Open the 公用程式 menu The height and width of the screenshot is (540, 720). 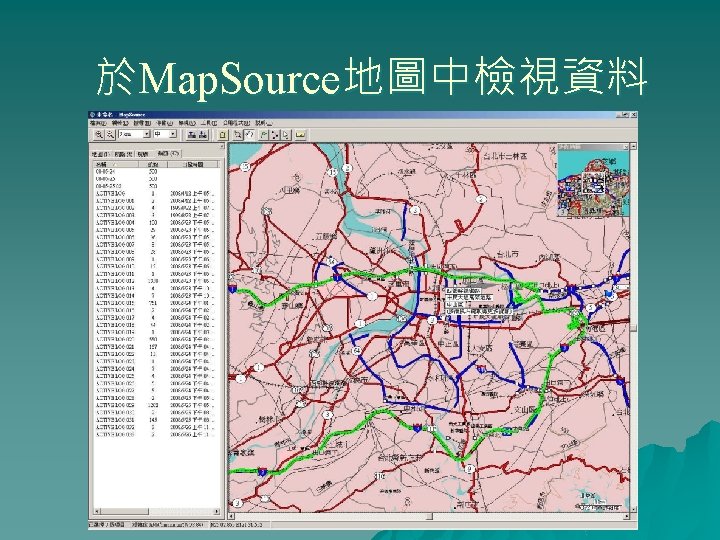coord(236,123)
